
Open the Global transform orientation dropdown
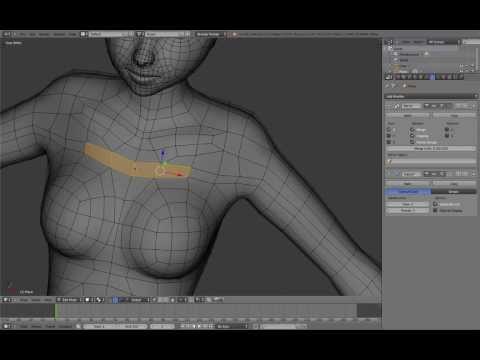140,300
